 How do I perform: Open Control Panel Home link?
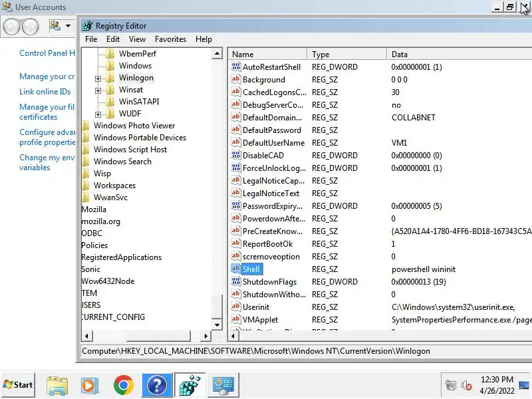47,53
